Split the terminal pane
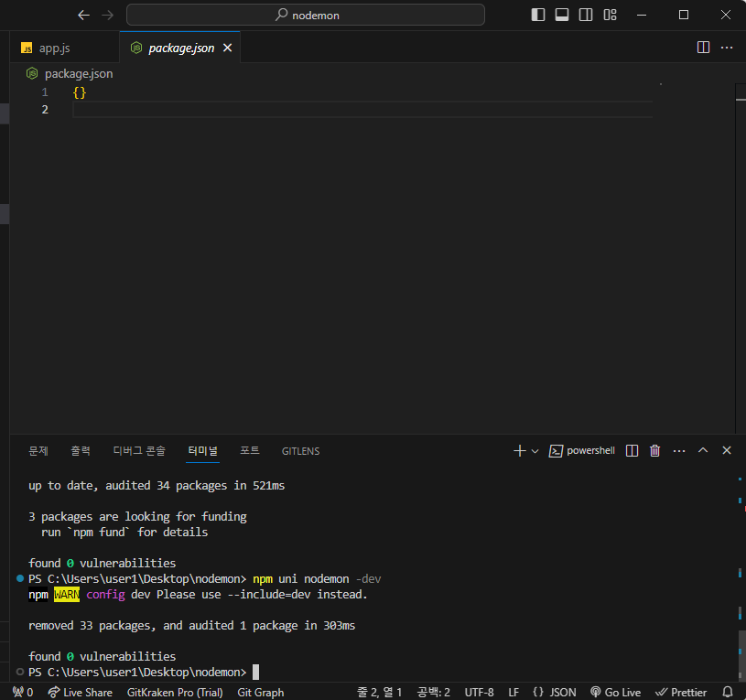This screenshot has height=700, width=746. tap(632, 451)
